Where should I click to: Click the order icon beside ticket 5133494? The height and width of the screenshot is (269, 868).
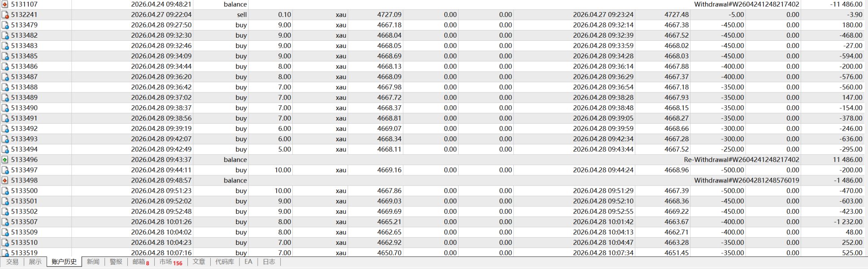coord(5,149)
